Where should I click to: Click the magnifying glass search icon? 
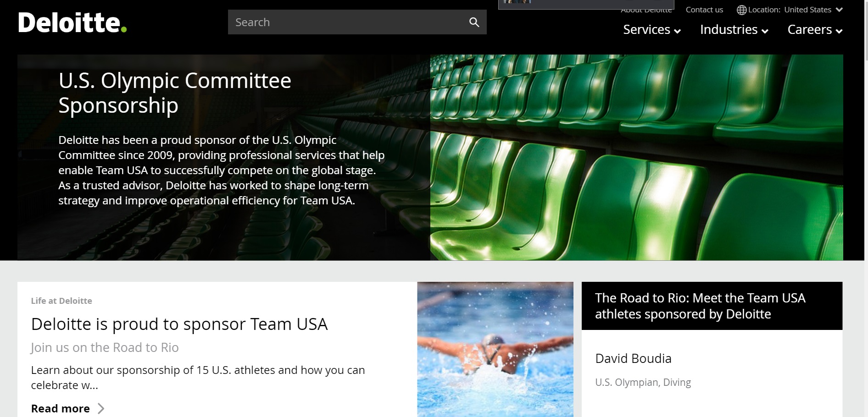[x=474, y=22]
